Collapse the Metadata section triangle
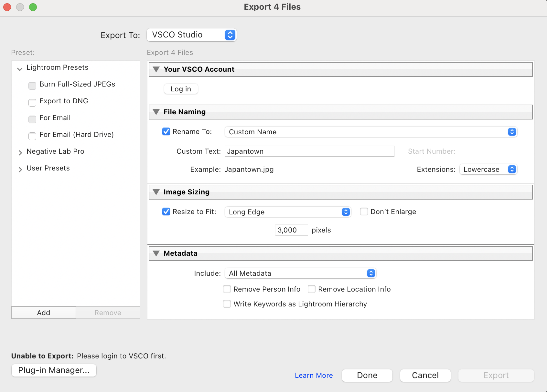Screen dimensions: 547x392 pyautogui.click(x=156, y=253)
